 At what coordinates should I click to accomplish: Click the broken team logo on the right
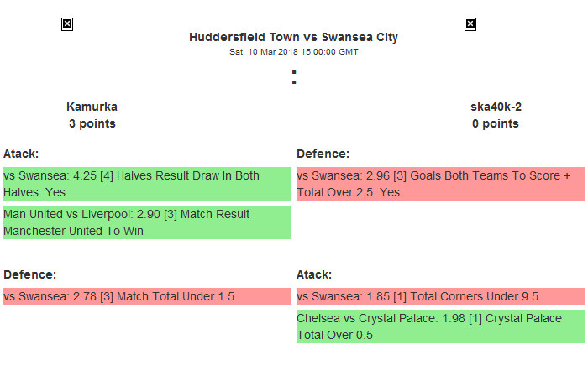[x=470, y=24]
